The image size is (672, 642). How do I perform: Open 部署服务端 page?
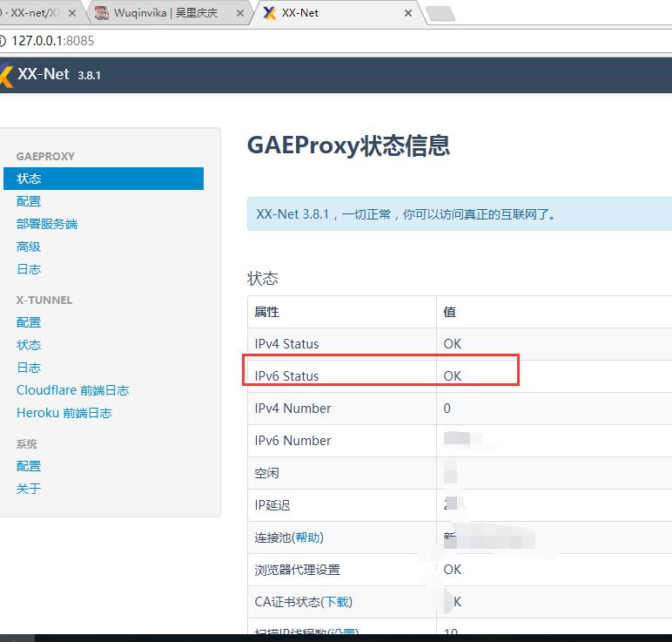click(47, 224)
